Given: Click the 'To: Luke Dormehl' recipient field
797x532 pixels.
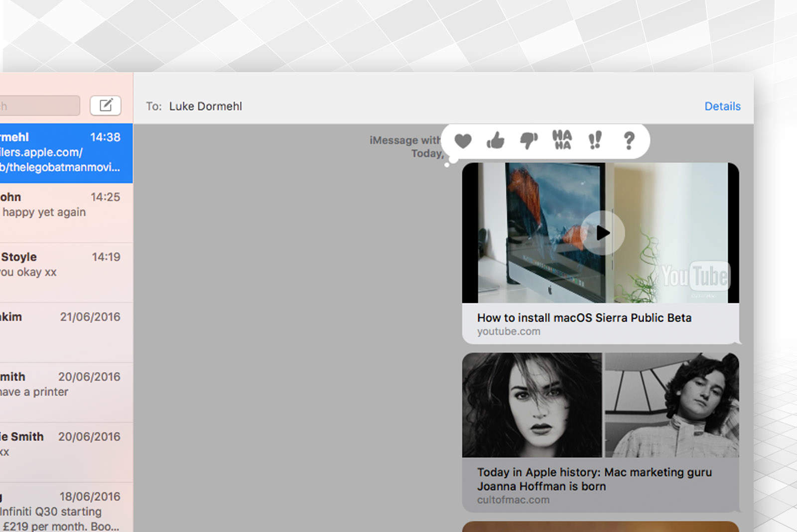Looking at the screenshot, I should point(205,106).
